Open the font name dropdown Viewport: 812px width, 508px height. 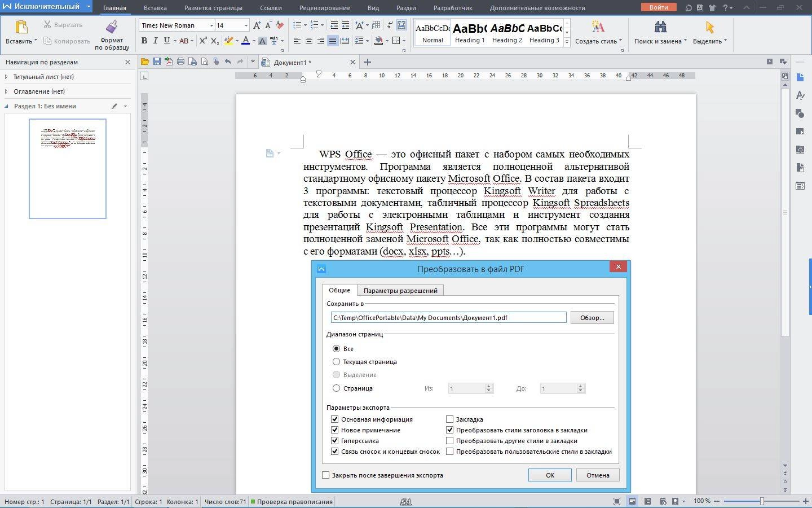211,25
